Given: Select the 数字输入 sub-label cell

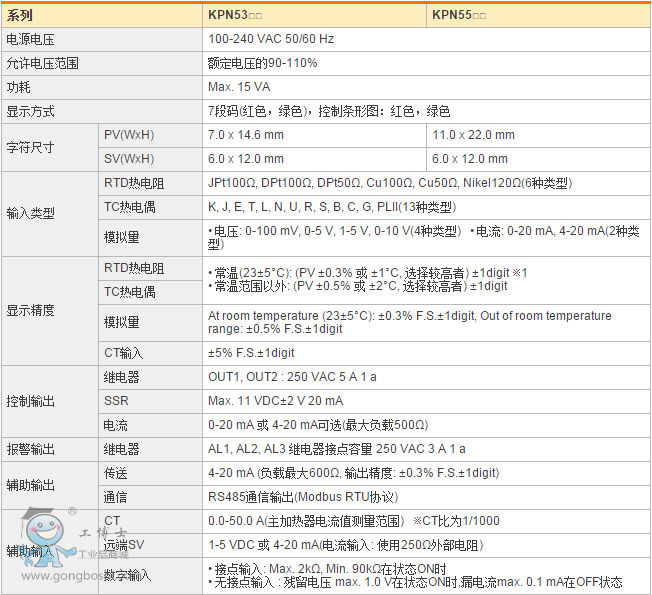Looking at the screenshot, I should (x=128, y=575).
